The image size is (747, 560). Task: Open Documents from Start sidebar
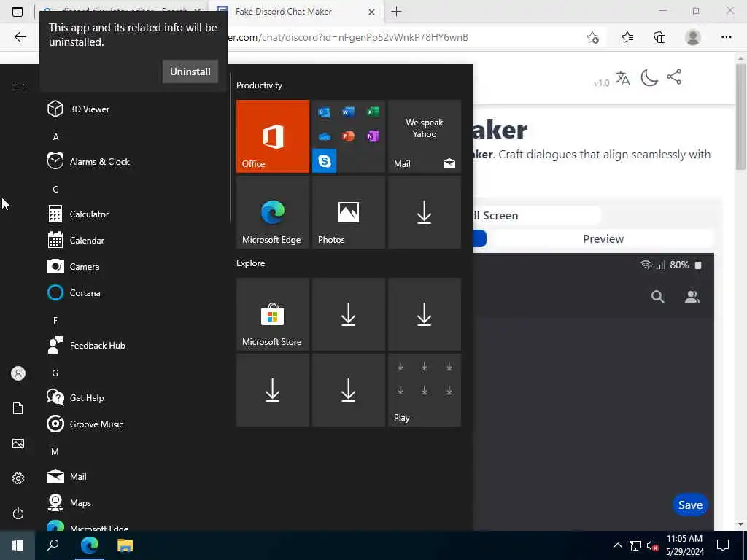(18, 408)
